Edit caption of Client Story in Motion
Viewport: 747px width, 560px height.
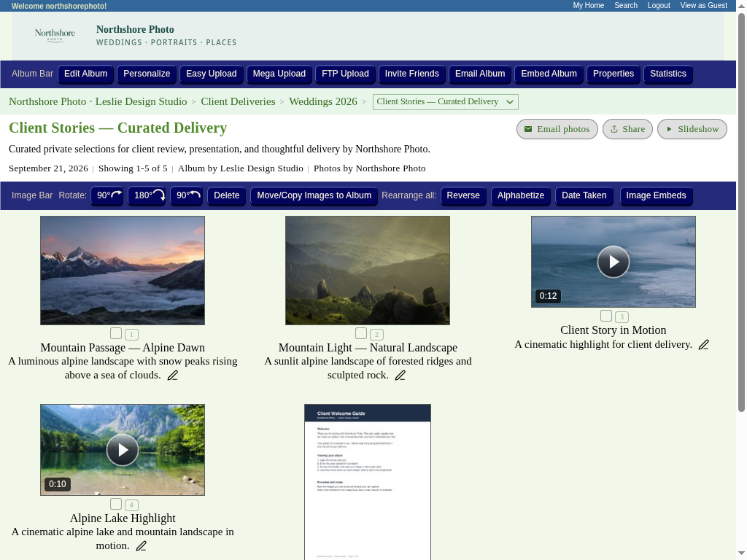pyautogui.click(x=704, y=345)
